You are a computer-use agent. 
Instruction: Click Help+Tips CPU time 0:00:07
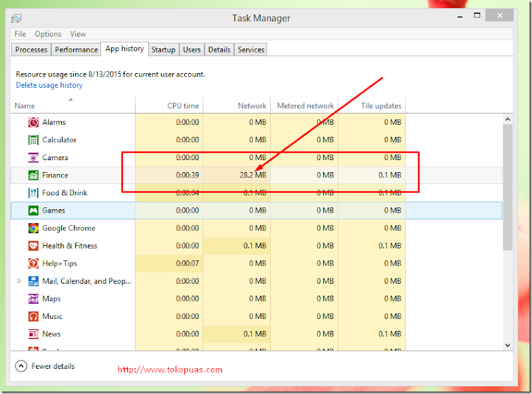[x=188, y=263]
